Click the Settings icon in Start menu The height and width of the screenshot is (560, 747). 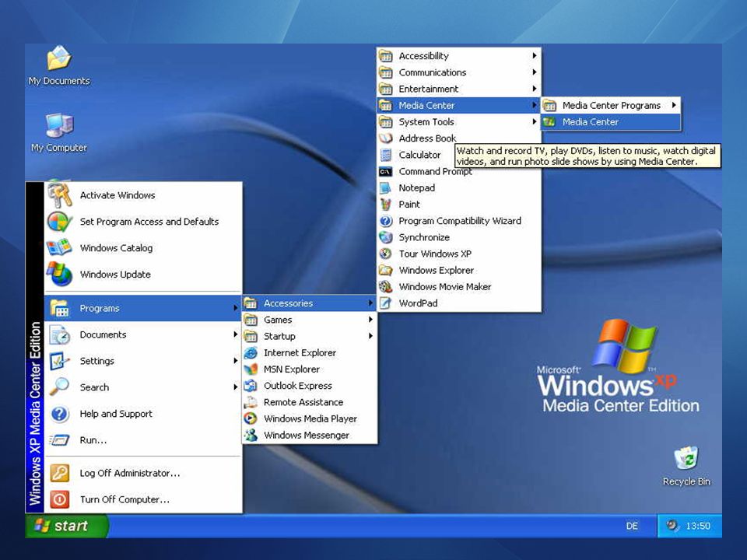60,361
